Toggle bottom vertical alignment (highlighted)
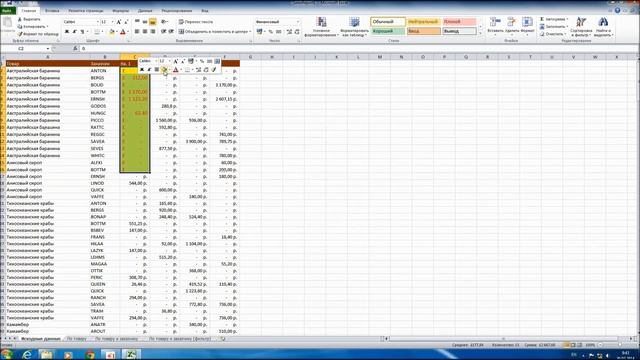 (x=153, y=22)
